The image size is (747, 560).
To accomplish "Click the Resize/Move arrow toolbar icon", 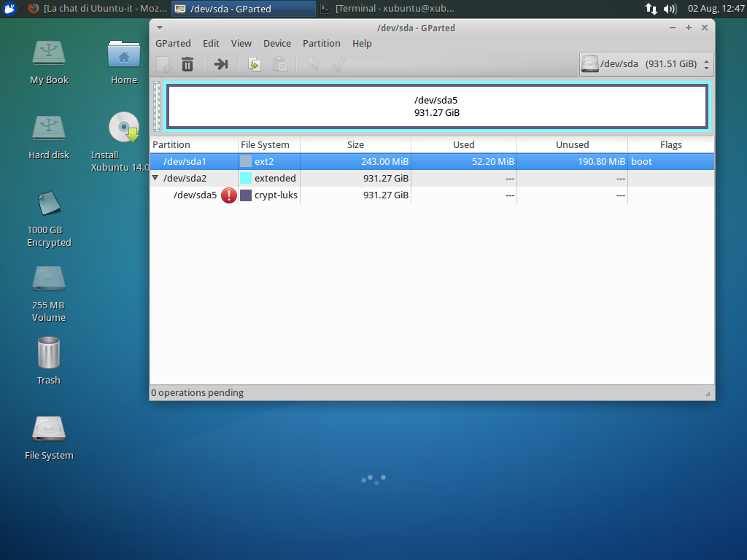I will 220,64.
